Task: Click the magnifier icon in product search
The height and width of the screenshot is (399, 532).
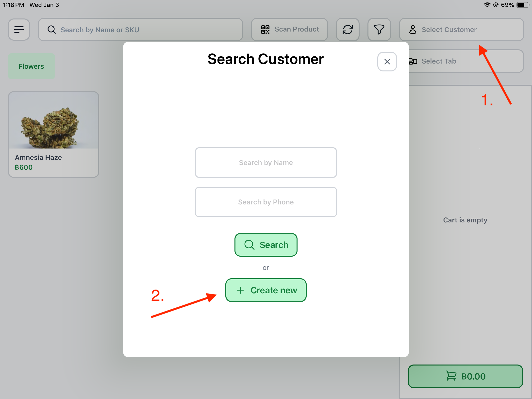Action: click(x=51, y=30)
